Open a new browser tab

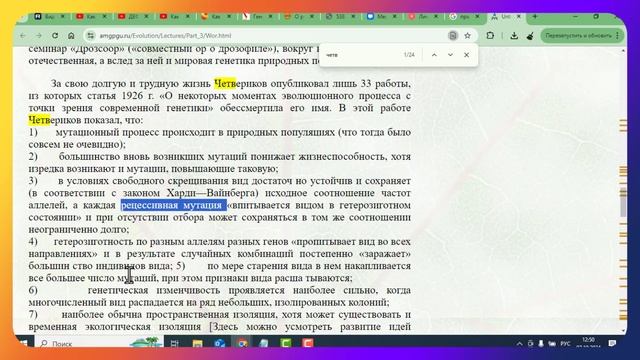click(535, 17)
